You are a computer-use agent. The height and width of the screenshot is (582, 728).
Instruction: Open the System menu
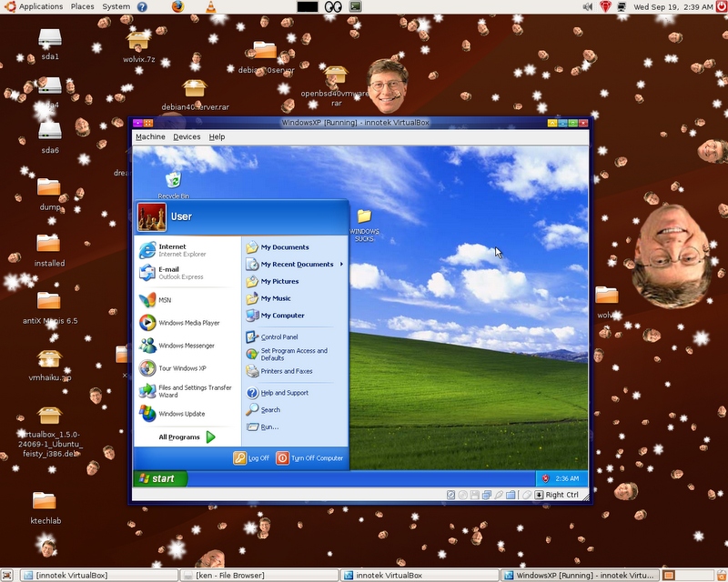(116, 6)
